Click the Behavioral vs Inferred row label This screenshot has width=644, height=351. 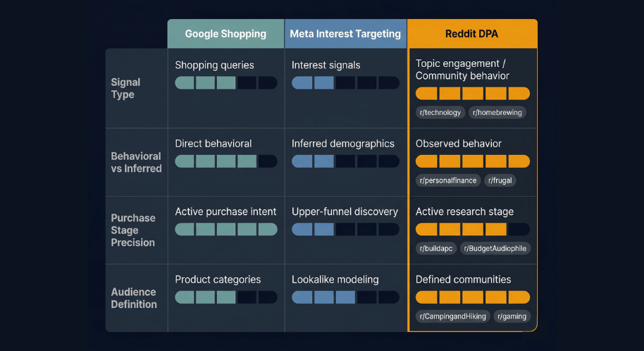pyautogui.click(x=137, y=162)
